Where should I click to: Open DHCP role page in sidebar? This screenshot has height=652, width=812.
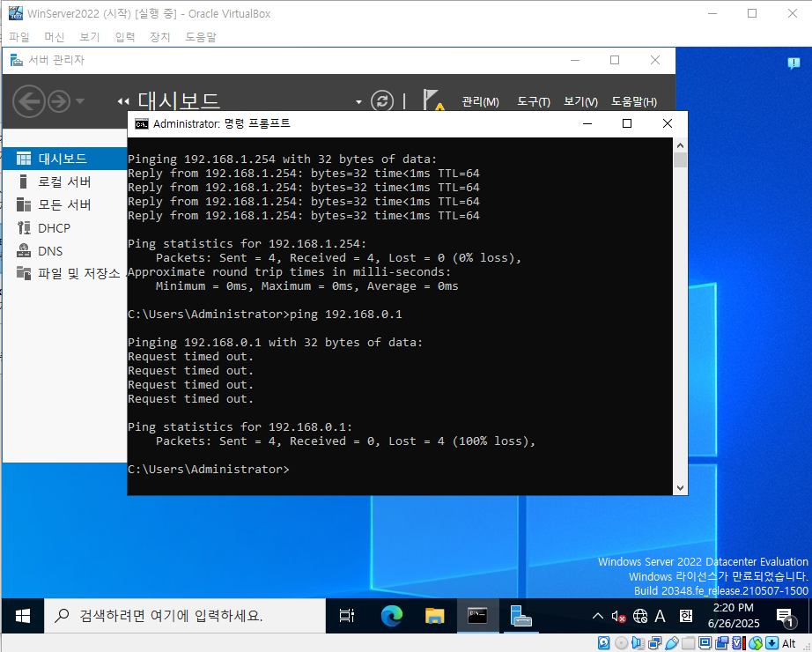[65, 228]
